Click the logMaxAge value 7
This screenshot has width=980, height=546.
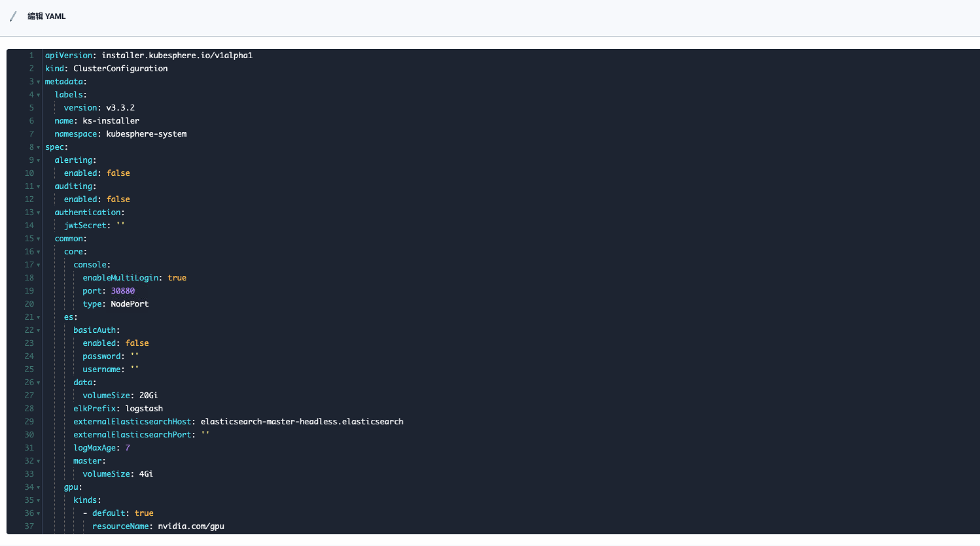(128, 448)
